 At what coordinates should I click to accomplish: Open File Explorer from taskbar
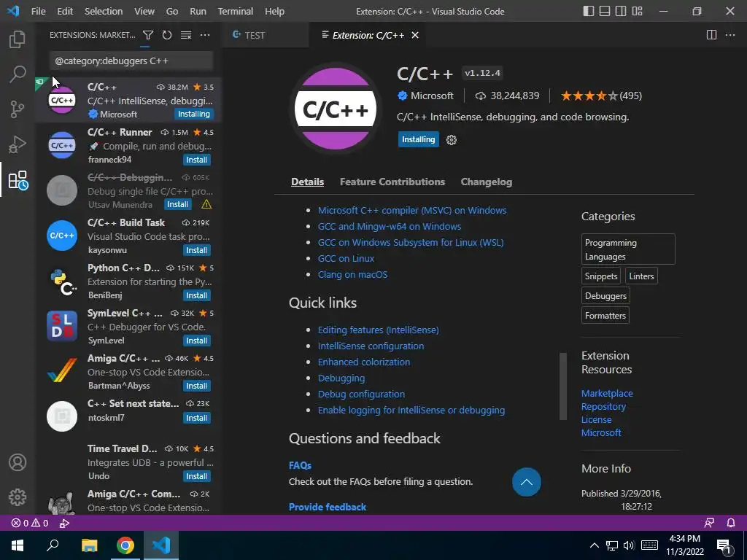[90, 545]
